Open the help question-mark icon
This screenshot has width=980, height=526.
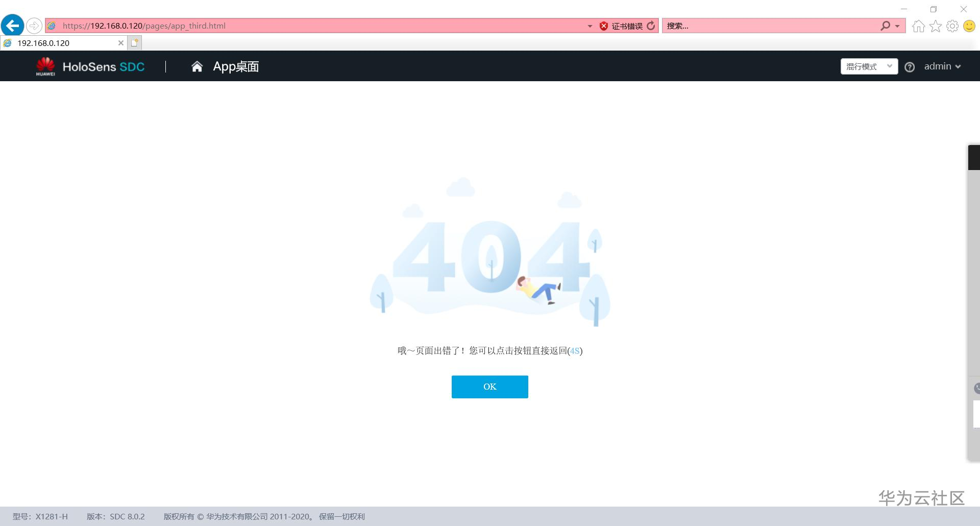pyautogui.click(x=910, y=66)
